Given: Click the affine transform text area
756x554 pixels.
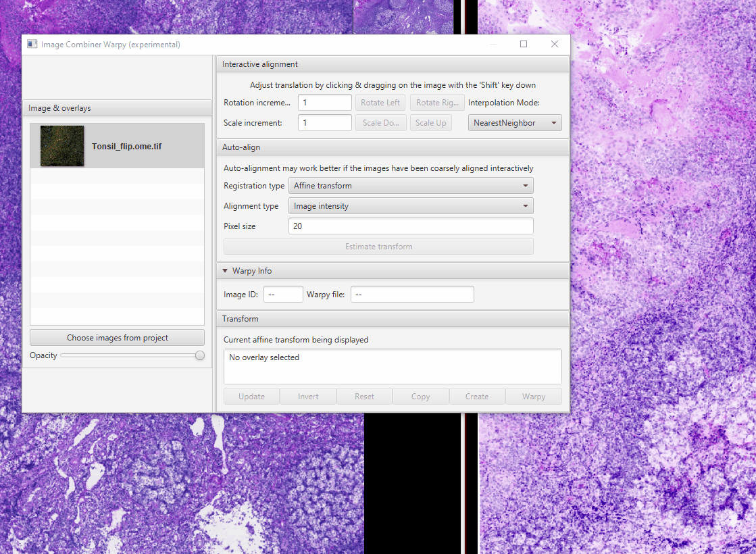Looking at the screenshot, I should 393,366.
